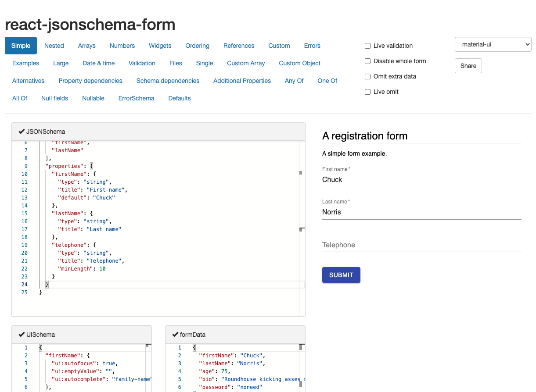This screenshot has height=392, width=536.
Task: Click line number 24 in JSONSchema gutter
Action: pyautogui.click(x=24, y=285)
